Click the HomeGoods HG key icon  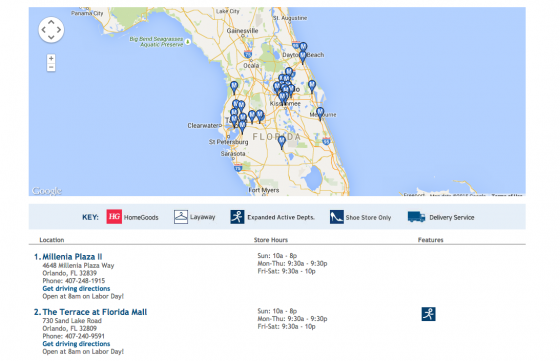114,217
